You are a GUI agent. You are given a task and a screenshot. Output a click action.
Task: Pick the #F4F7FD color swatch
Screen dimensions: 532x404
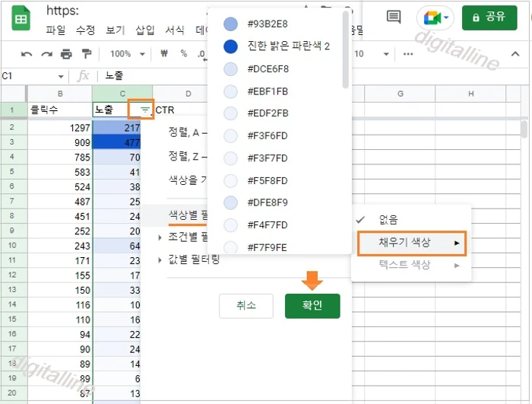click(x=230, y=225)
